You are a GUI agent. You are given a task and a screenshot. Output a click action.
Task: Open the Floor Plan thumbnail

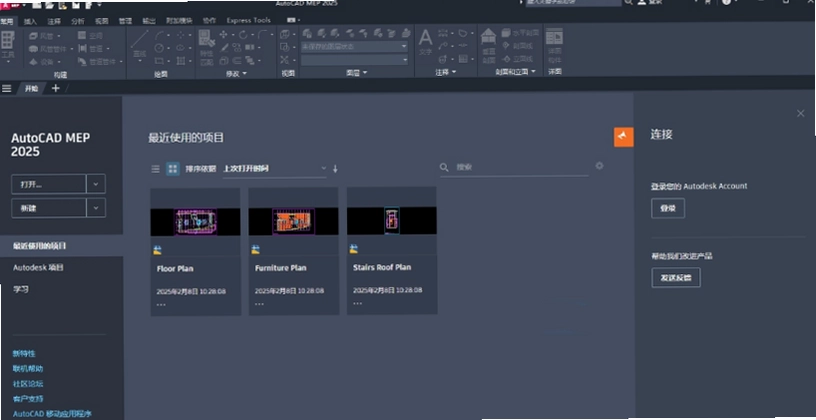coord(195,222)
